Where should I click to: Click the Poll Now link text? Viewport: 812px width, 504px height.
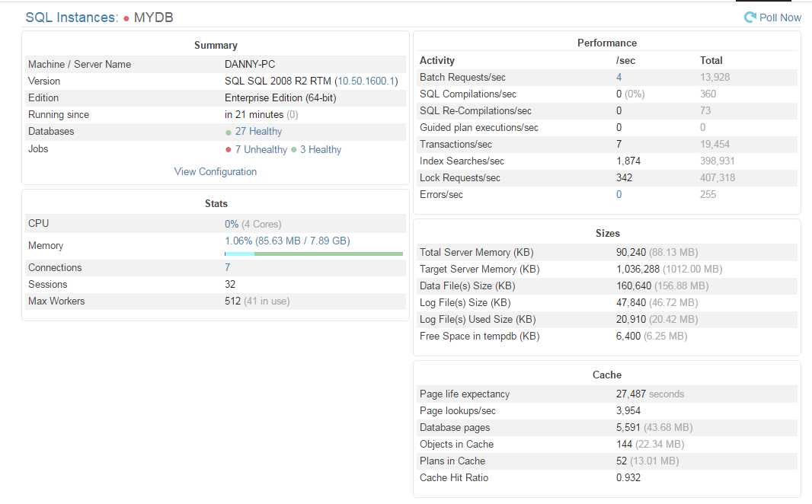780,18
